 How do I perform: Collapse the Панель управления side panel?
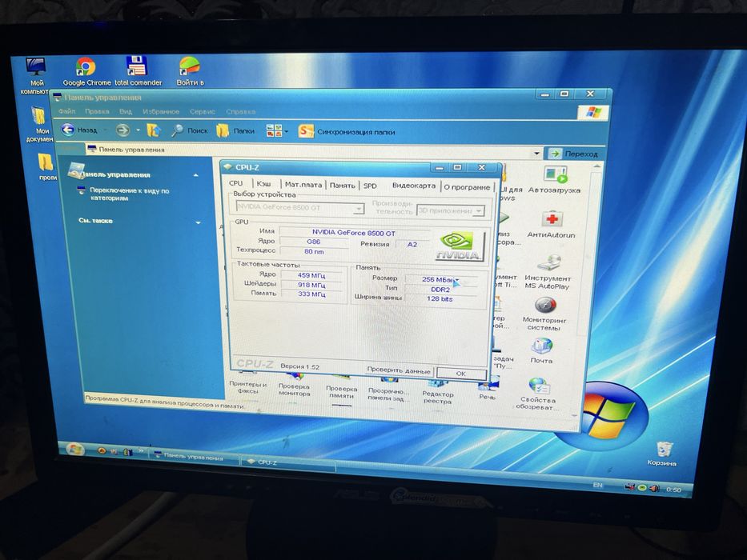[196, 176]
